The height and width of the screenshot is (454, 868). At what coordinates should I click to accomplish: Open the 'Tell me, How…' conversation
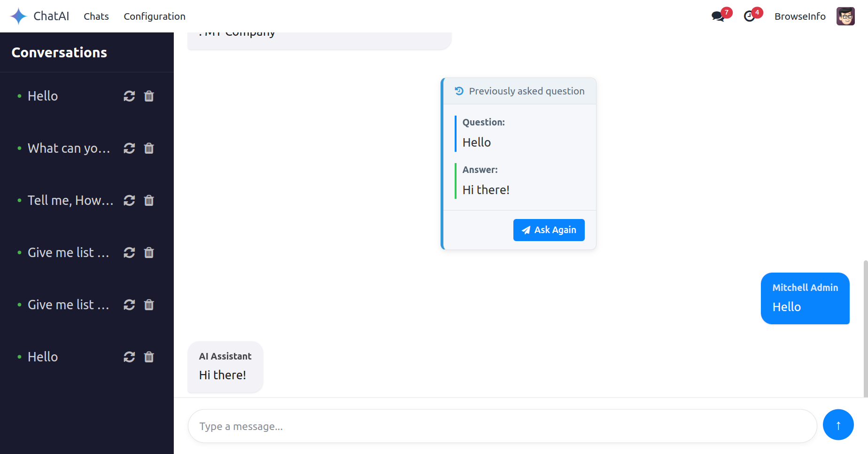[x=70, y=201]
